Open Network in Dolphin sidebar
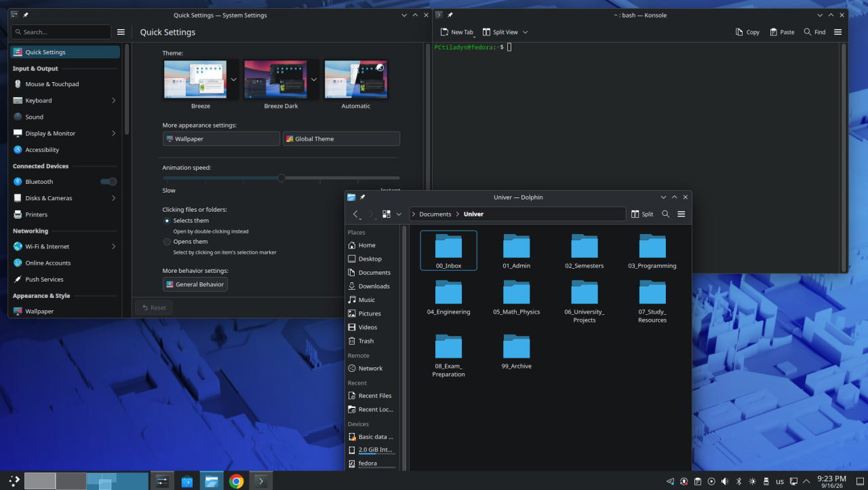This screenshot has height=490, width=868. [x=372, y=368]
